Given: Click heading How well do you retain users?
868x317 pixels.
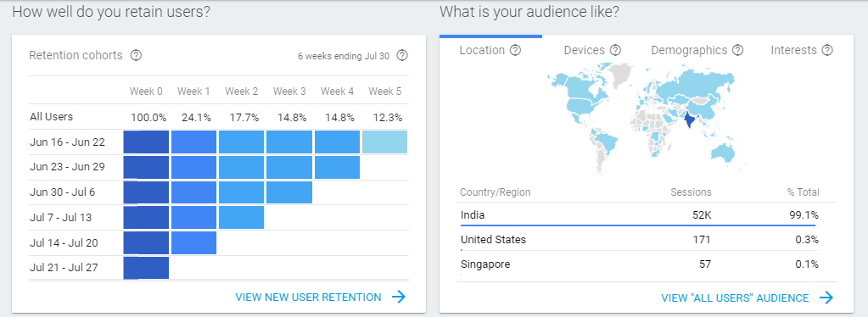Looking at the screenshot, I should tap(111, 12).
